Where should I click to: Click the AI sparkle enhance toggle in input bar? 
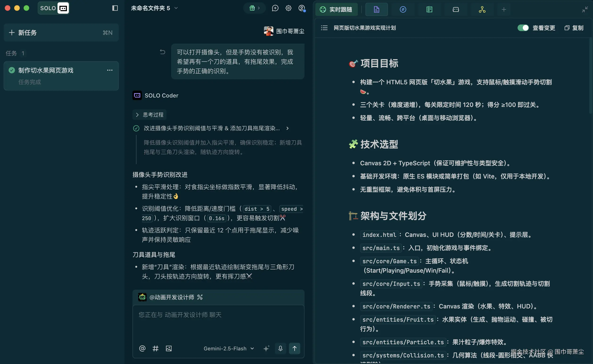(x=266, y=348)
